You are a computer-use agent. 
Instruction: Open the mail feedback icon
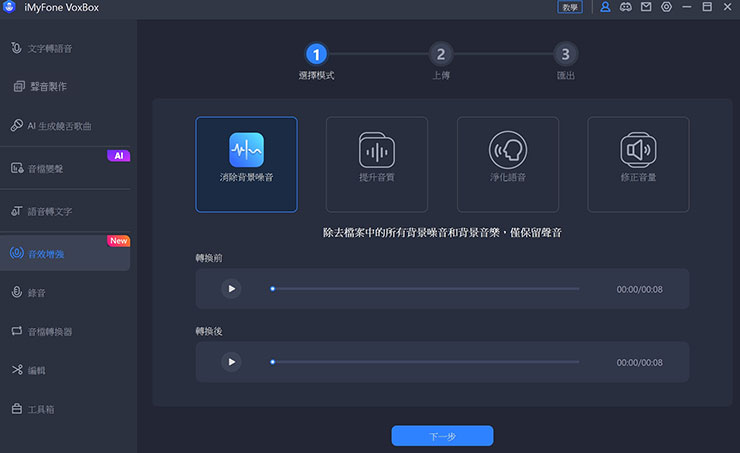coord(646,7)
